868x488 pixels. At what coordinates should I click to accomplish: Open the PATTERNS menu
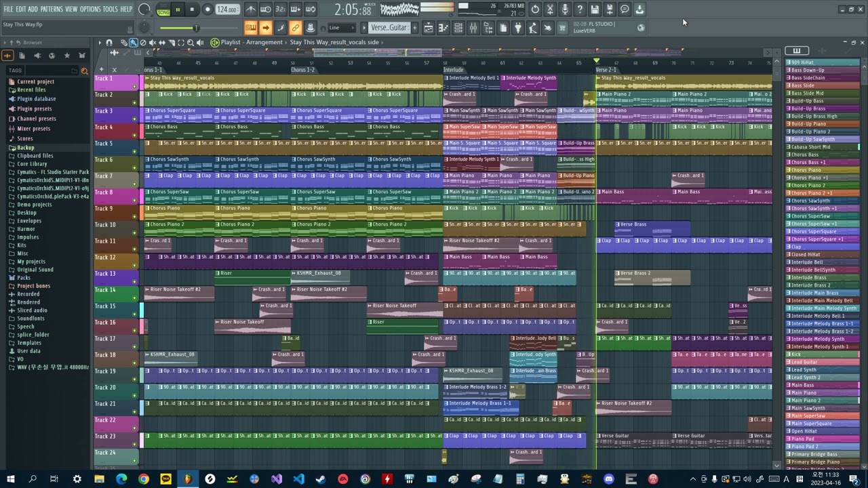click(52, 9)
